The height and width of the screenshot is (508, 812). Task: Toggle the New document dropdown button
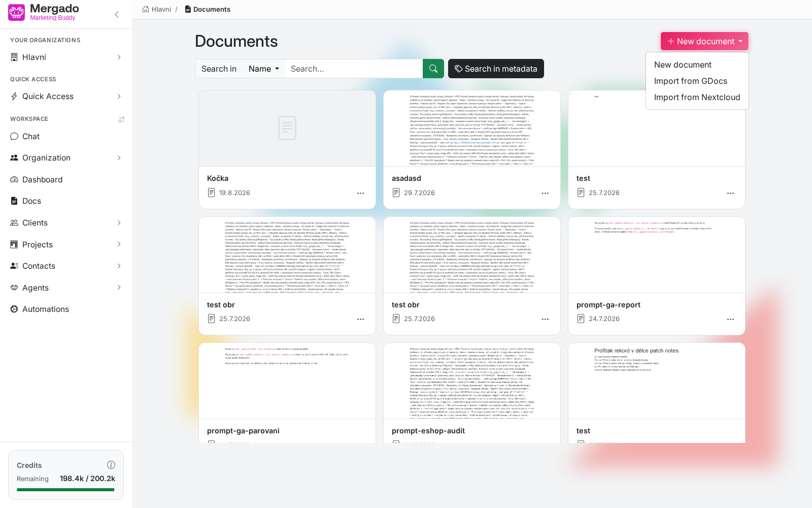[x=704, y=41]
